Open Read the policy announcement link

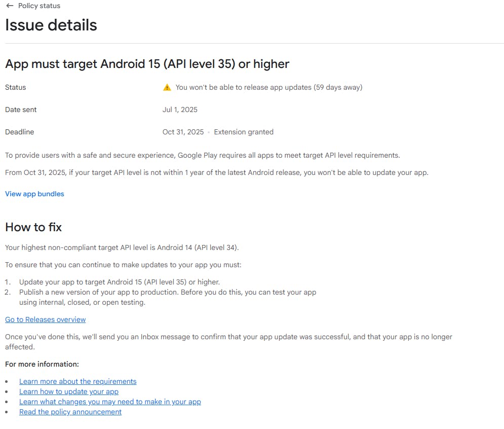[x=70, y=412]
